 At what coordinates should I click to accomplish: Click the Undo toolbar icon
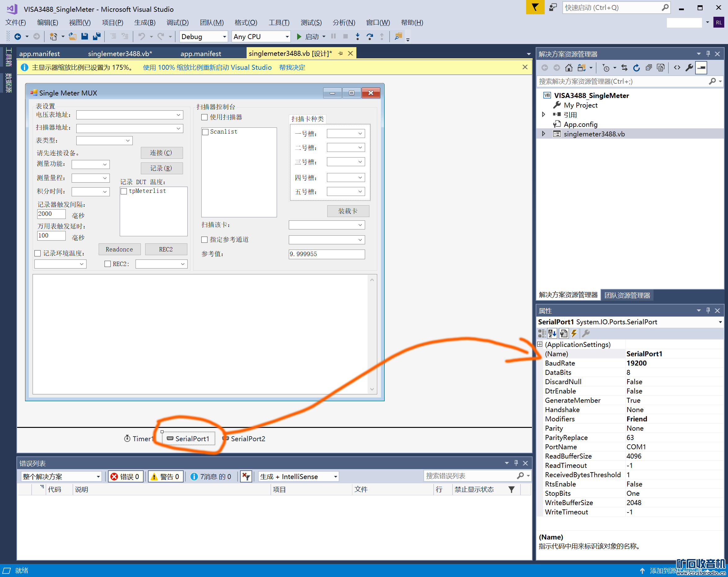pyautogui.click(x=142, y=37)
